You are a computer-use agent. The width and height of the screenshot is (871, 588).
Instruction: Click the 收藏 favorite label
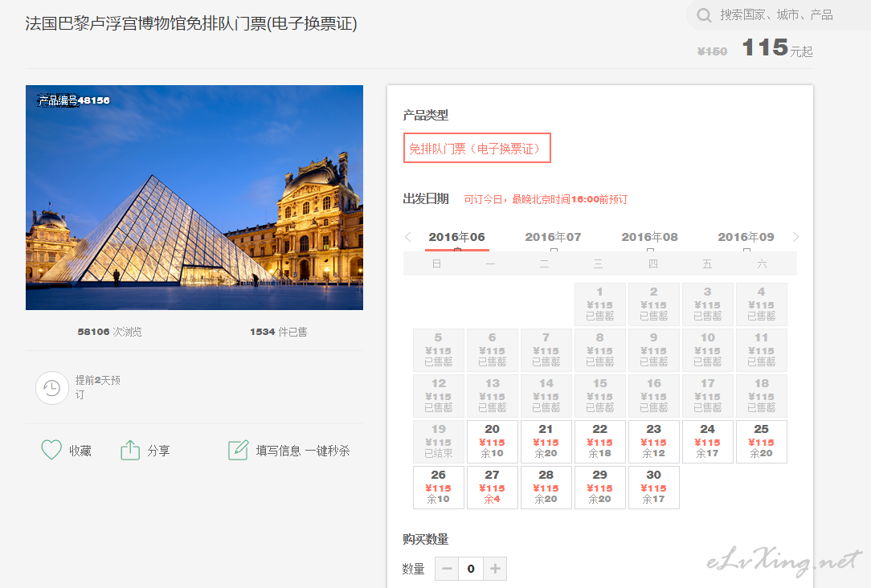pos(80,451)
